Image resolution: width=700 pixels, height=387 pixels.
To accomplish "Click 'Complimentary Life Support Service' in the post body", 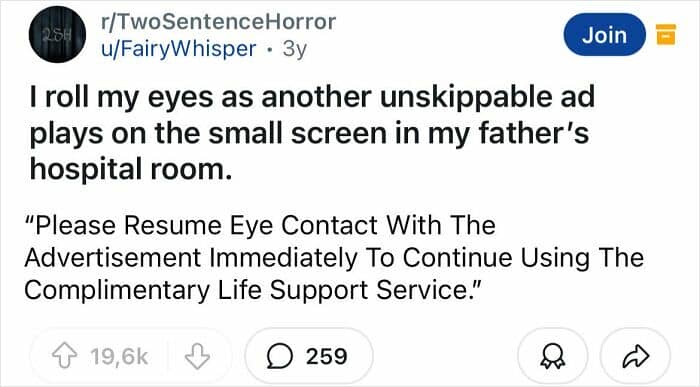I will (x=248, y=291).
